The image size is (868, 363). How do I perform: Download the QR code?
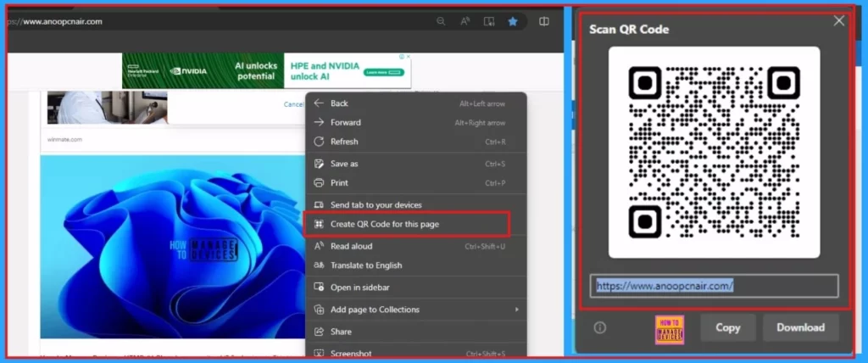click(800, 327)
